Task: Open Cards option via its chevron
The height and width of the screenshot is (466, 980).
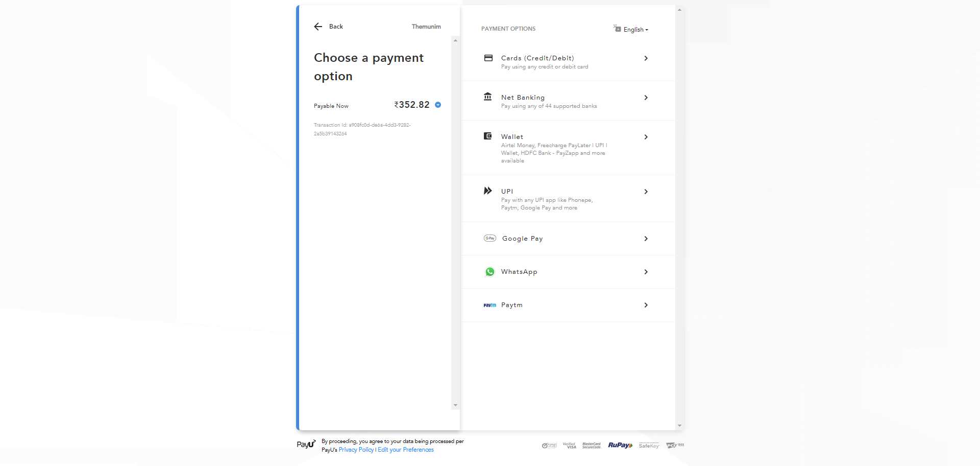Action: click(646, 58)
